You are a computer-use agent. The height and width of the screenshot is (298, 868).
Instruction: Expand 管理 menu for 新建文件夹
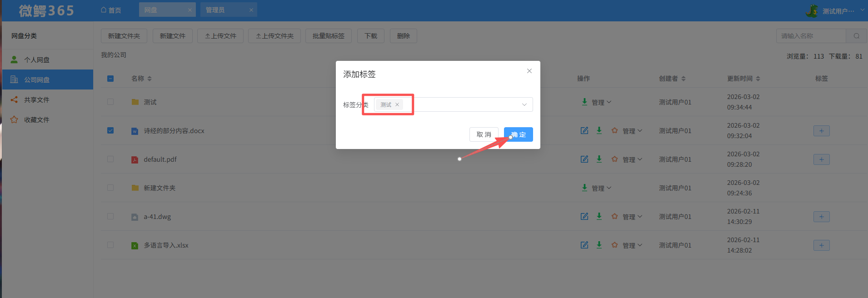point(602,188)
